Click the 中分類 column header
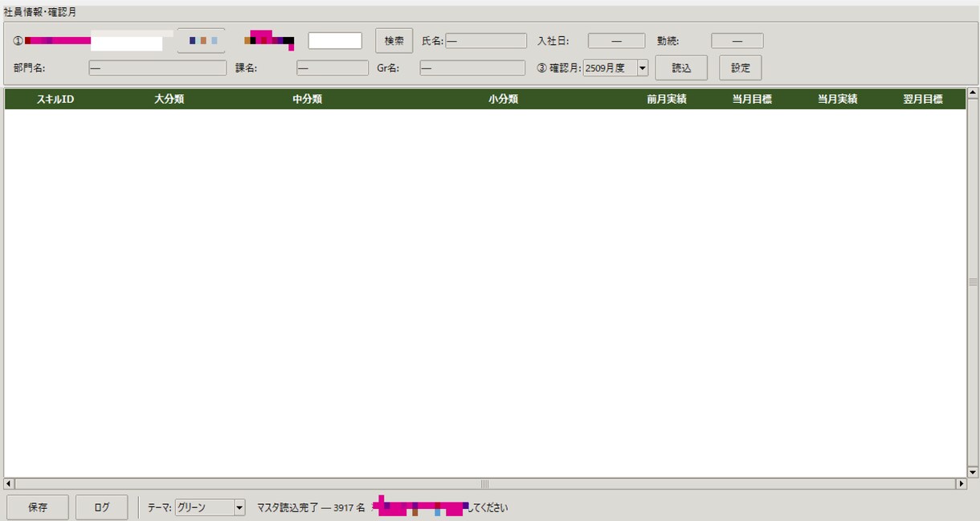 308,99
